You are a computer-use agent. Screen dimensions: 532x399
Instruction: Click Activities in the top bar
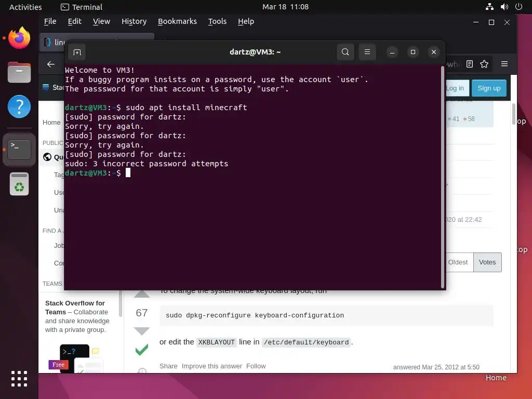point(25,7)
